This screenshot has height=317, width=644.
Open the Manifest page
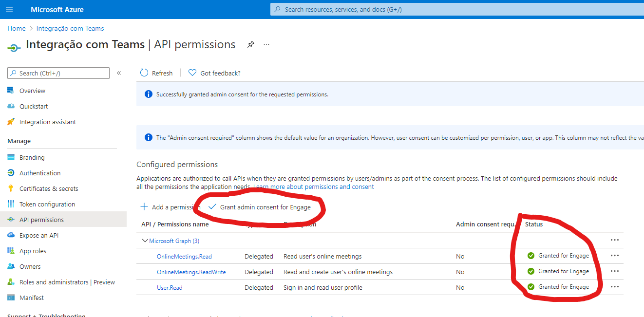[x=32, y=298]
